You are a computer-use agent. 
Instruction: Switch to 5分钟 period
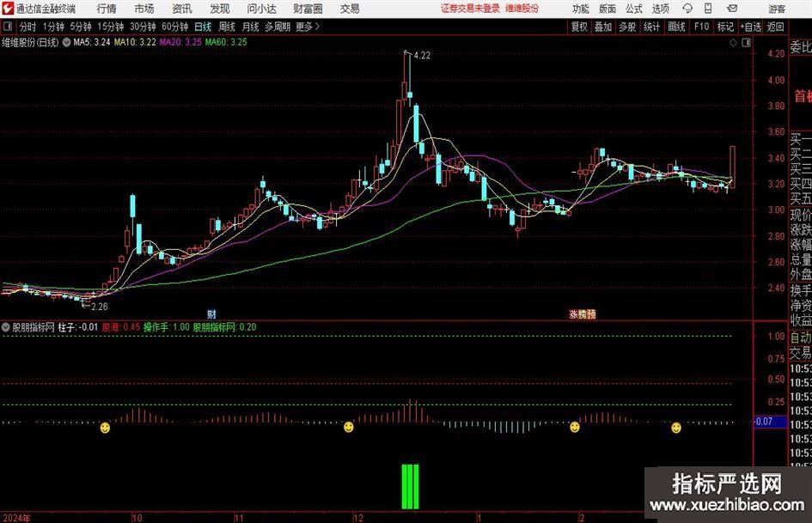click(x=80, y=27)
